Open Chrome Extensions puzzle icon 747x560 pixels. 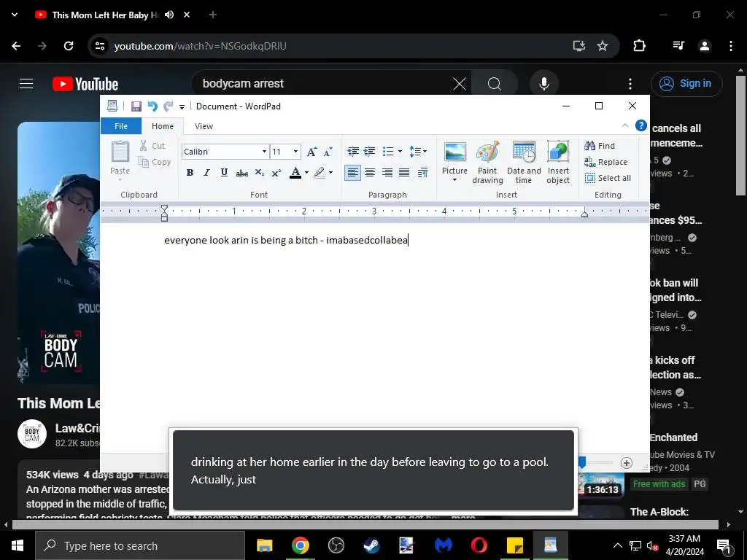pos(639,46)
